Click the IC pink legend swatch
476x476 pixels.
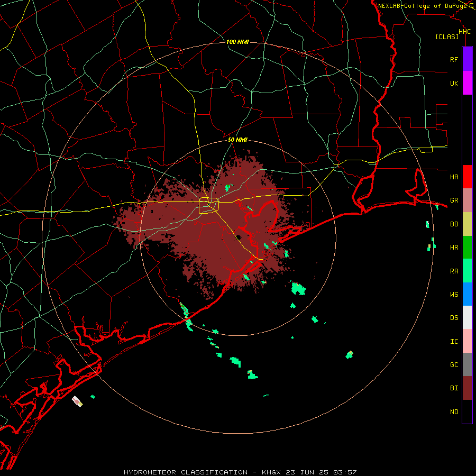point(467,341)
